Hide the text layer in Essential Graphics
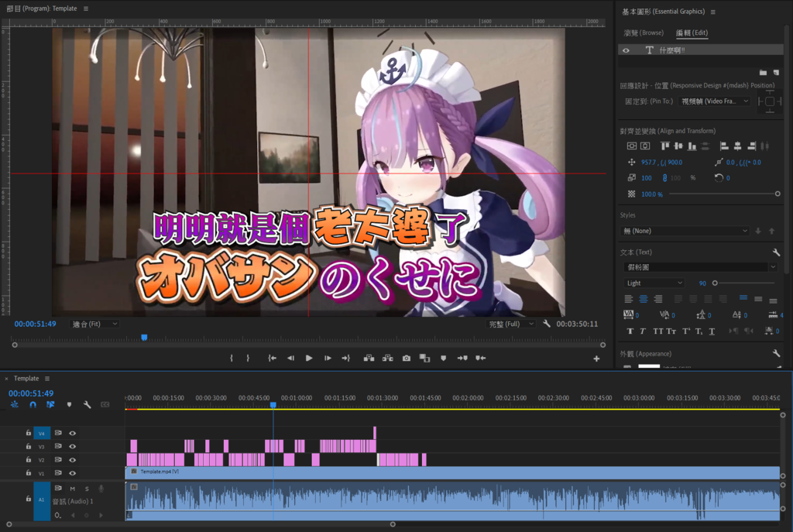 pos(626,50)
